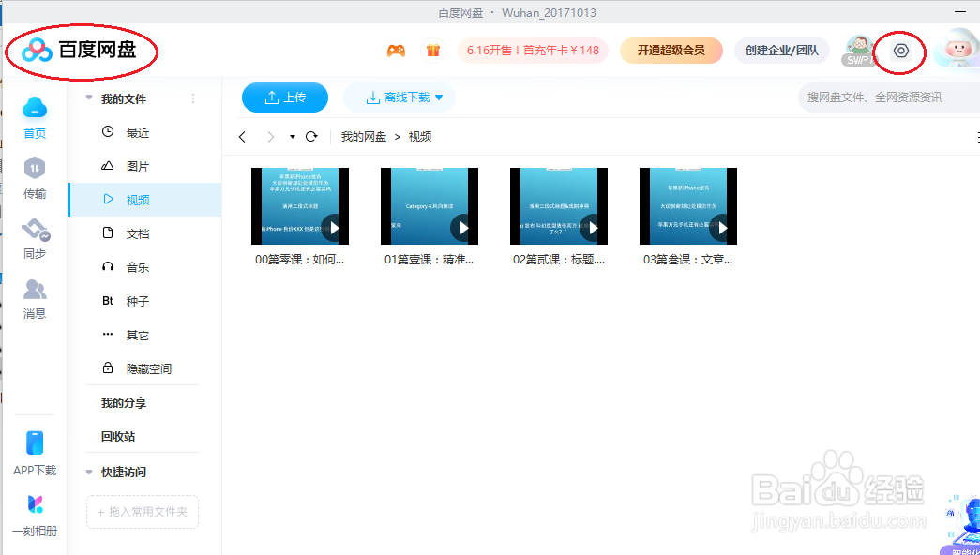980x555 pixels.
Task: Click the search box for netdisk files
Action: [x=889, y=97]
